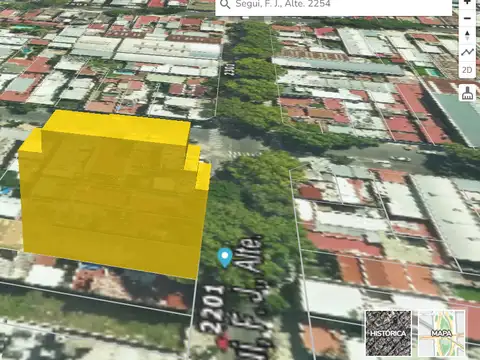Click the search magnifier icon
The width and height of the screenshot is (480, 360).
point(225,4)
